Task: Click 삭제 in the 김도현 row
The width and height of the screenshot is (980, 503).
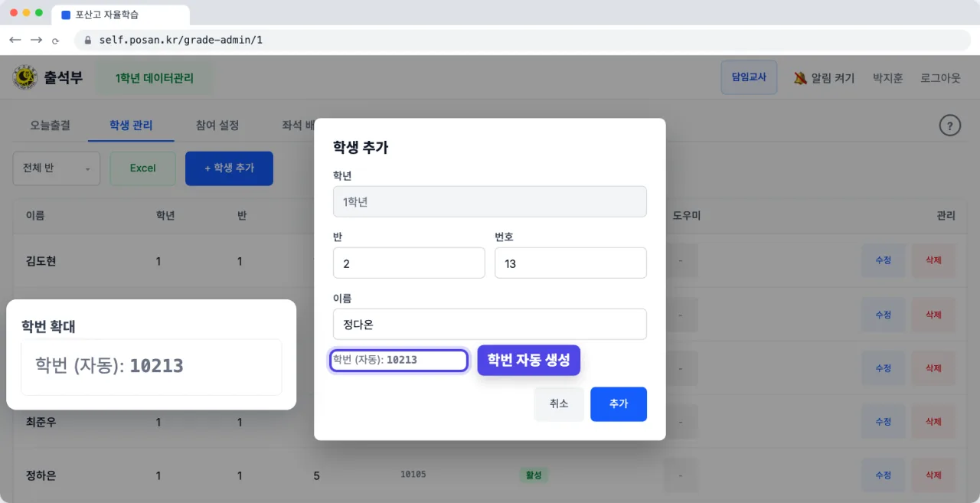Action: point(933,260)
